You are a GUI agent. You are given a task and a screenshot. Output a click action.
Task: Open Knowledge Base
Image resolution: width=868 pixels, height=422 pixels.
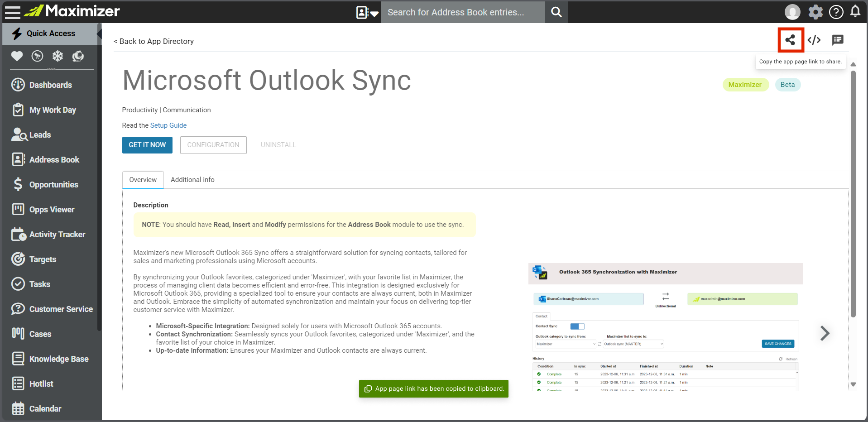pyautogui.click(x=50, y=359)
